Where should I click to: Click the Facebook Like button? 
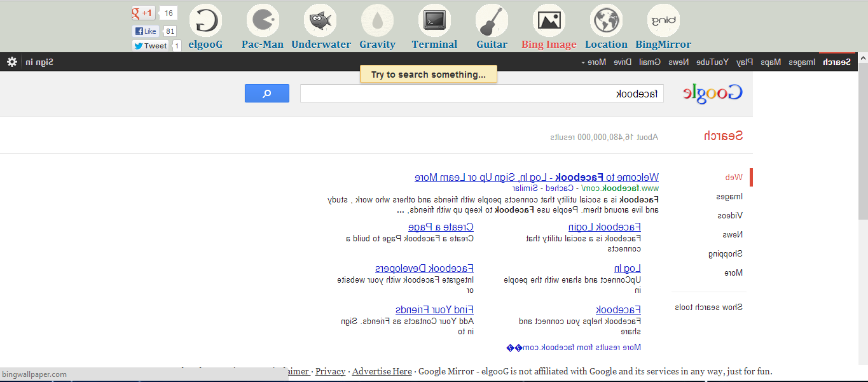[146, 31]
